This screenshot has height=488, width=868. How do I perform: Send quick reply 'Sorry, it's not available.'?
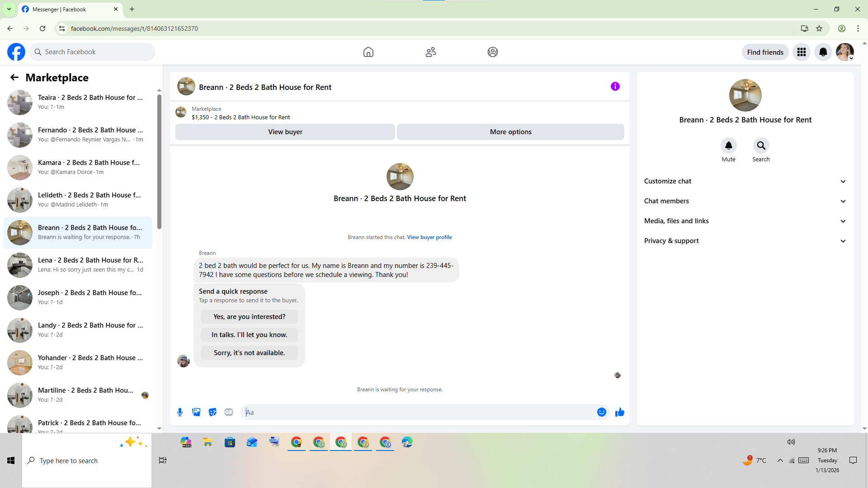click(249, 353)
